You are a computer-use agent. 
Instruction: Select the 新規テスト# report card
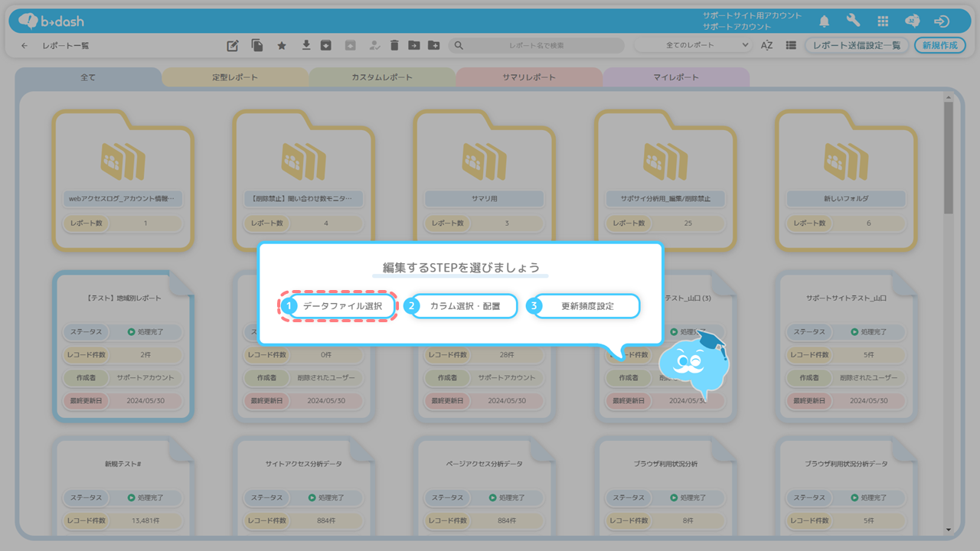point(122,486)
